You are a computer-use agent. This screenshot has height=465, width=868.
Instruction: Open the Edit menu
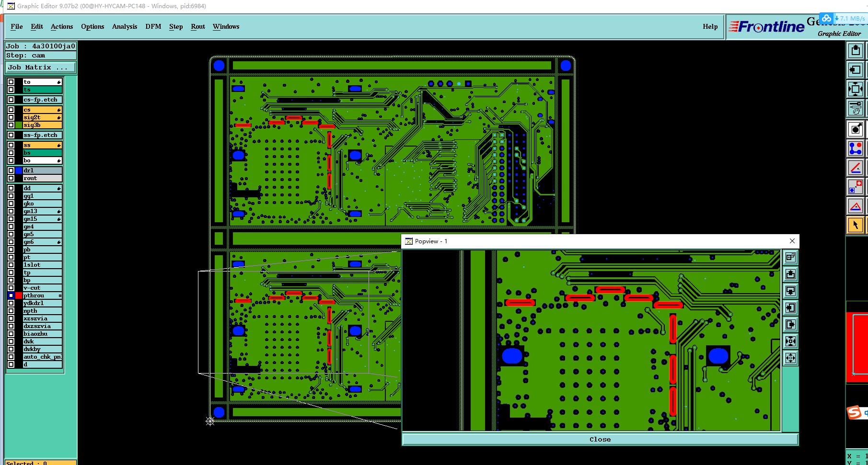coord(37,26)
